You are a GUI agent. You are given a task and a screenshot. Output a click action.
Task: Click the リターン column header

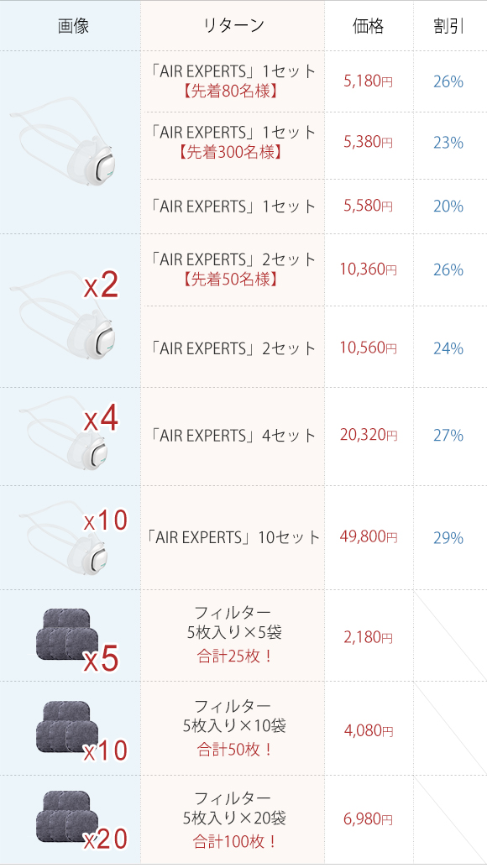click(x=233, y=25)
